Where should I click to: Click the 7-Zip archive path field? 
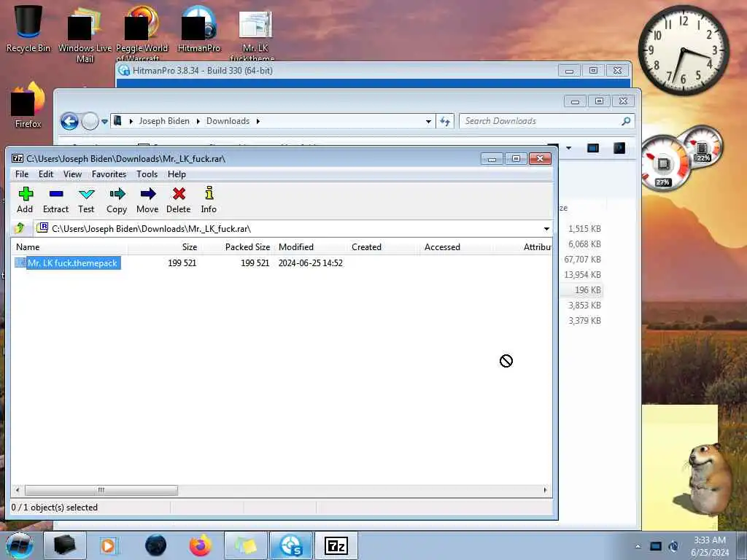click(289, 229)
